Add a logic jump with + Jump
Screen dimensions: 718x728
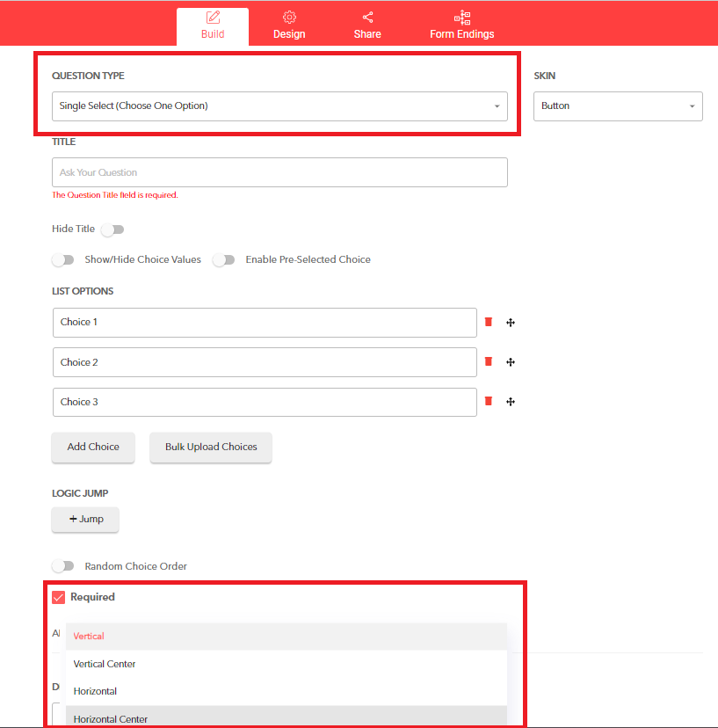click(85, 519)
